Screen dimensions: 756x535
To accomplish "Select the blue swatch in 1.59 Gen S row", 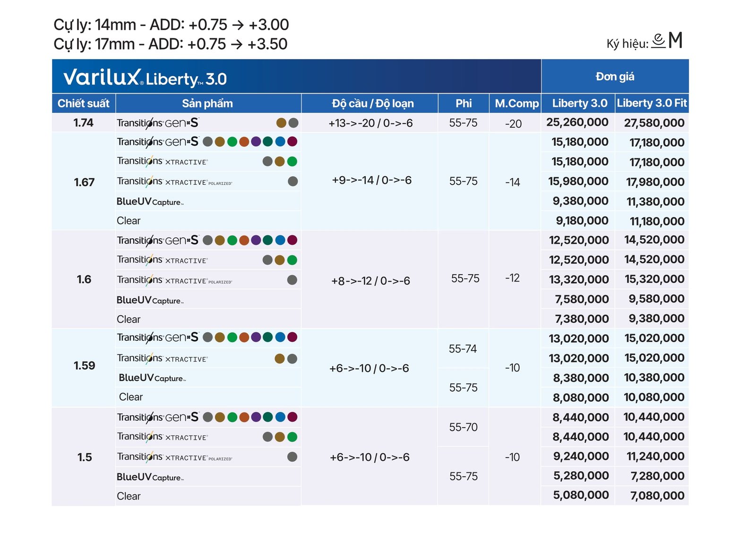I will 280,337.
